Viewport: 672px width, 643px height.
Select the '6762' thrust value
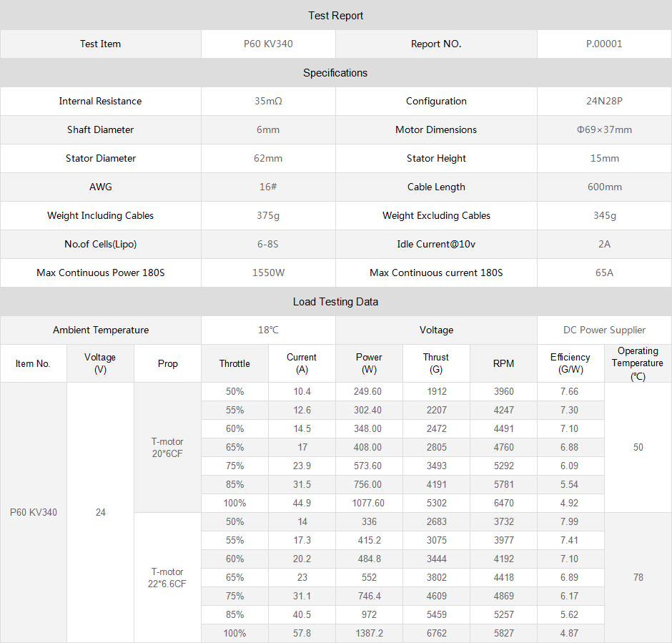coord(437,634)
